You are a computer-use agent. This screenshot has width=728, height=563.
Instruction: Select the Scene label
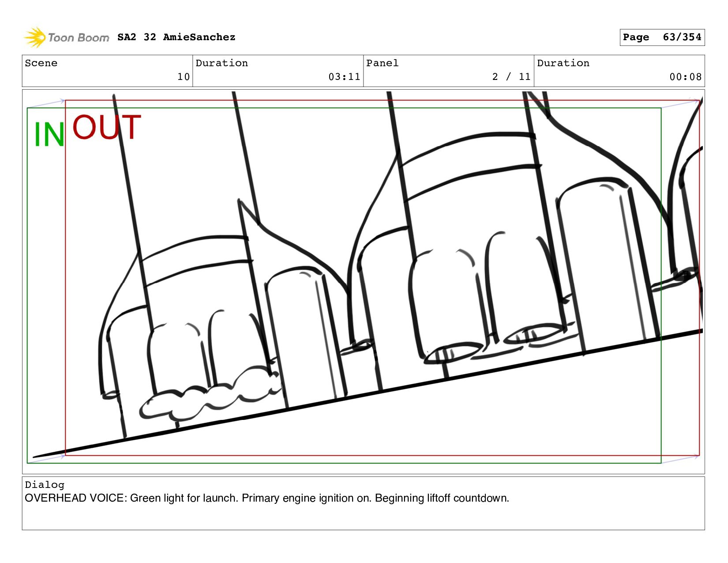[x=41, y=63]
